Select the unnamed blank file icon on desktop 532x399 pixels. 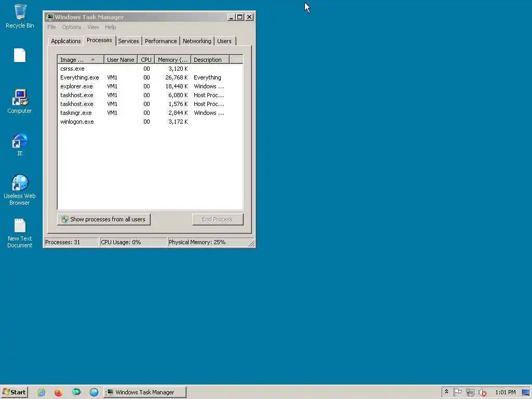click(20, 55)
